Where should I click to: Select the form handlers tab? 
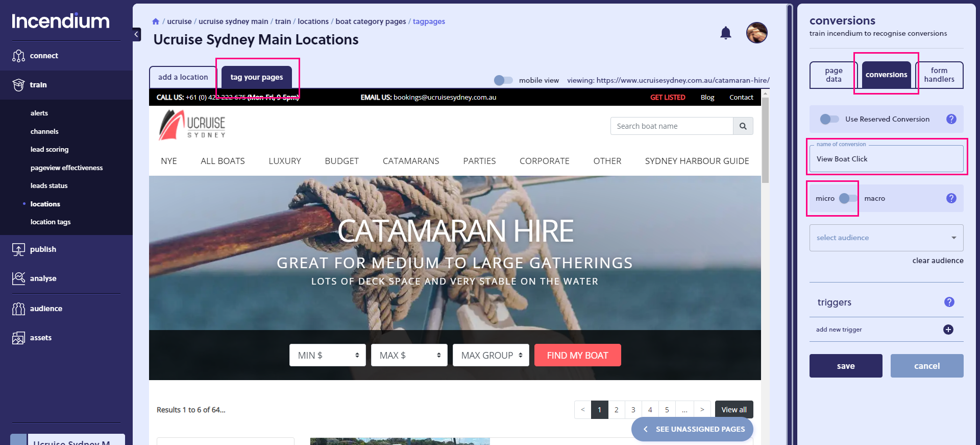(x=939, y=75)
